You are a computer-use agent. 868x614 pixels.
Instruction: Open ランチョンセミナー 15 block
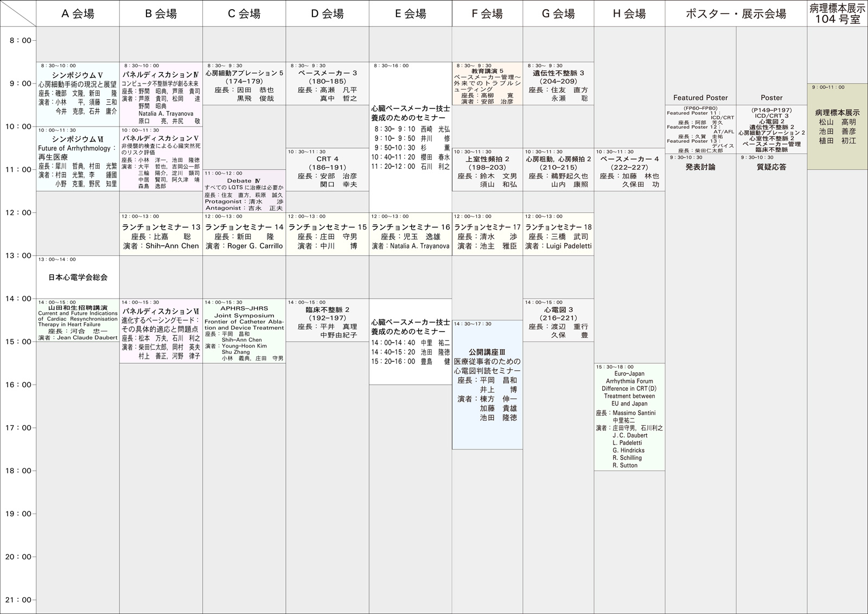(x=327, y=234)
